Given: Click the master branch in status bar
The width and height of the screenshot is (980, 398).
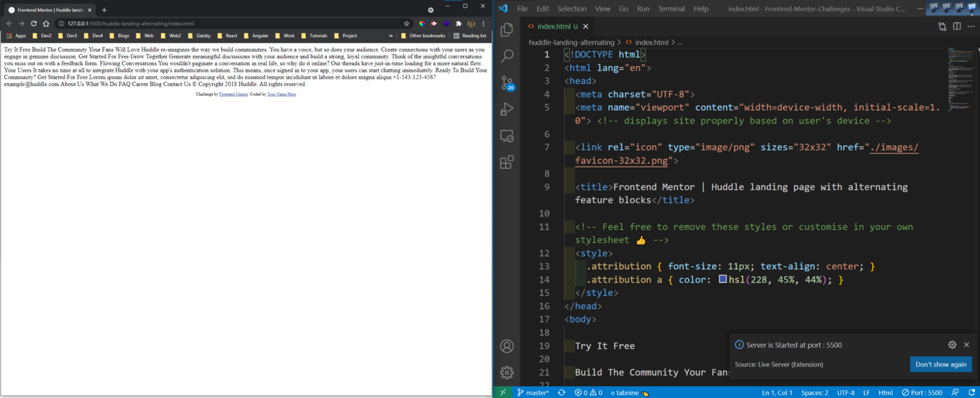Looking at the screenshot, I should [x=533, y=392].
